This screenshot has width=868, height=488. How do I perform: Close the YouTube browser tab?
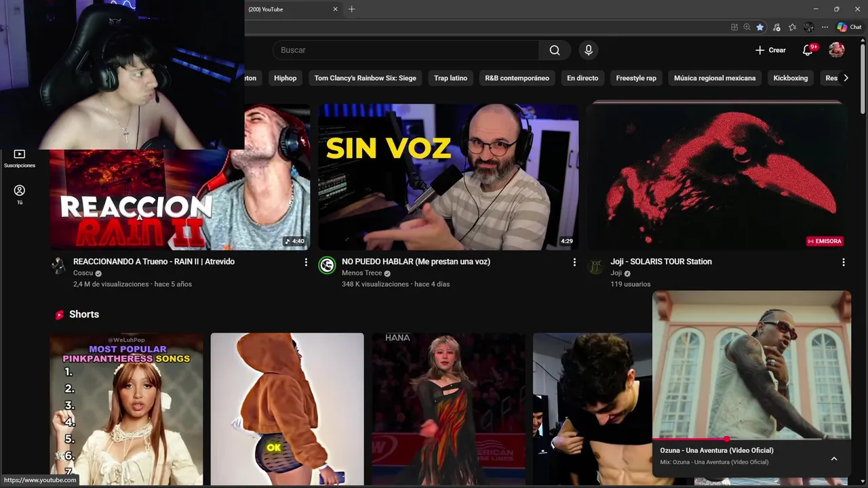[x=335, y=9]
